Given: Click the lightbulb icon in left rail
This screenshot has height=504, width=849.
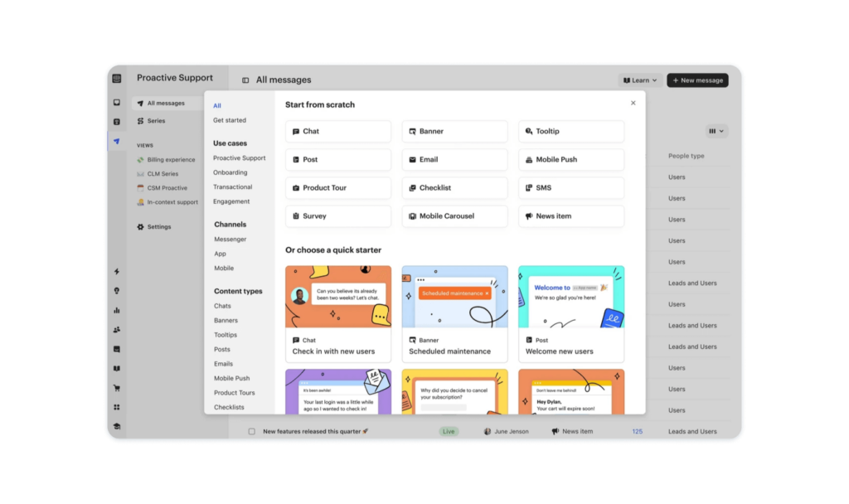Looking at the screenshot, I should tap(117, 291).
